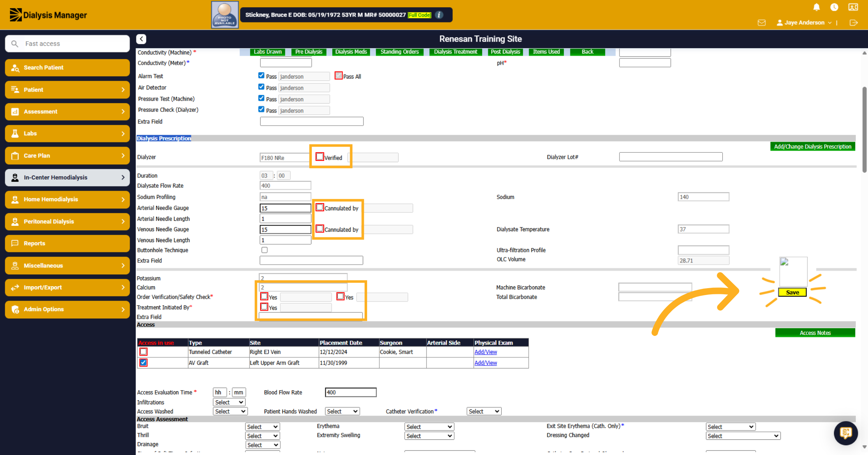Click the Care Plan clipboard icon
The height and width of the screenshot is (455, 868).
point(15,156)
